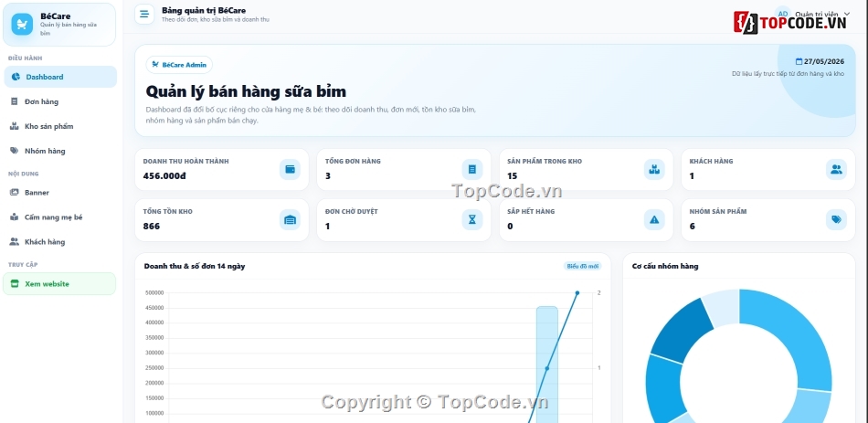Viewport: 868px width, 423px height.
Task: Click hourglass icon in Đơn chờ duyệt card
Action: pyautogui.click(x=472, y=220)
